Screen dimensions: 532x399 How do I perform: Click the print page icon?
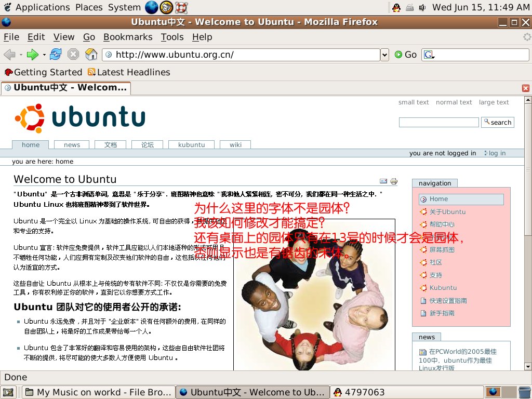(x=394, y=181)
